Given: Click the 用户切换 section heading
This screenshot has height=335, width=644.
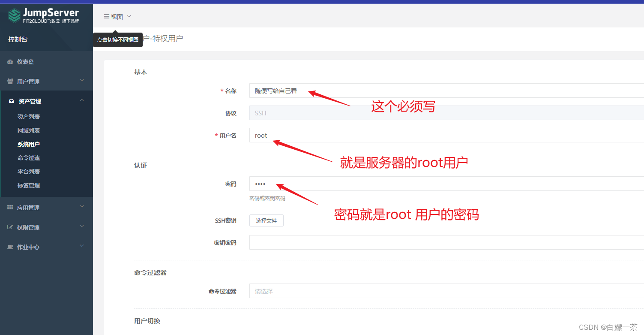Looking at the screenshot, I should [147, 321].
